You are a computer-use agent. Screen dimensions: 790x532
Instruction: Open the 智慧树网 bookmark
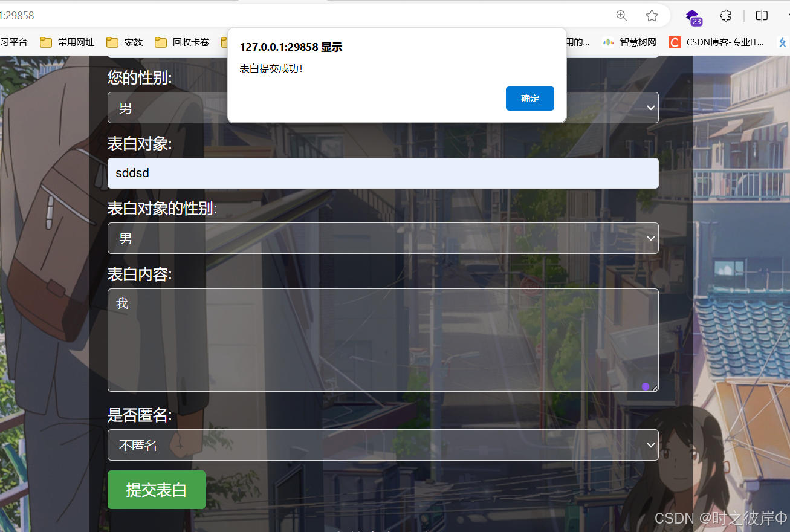tap(629, 42)
